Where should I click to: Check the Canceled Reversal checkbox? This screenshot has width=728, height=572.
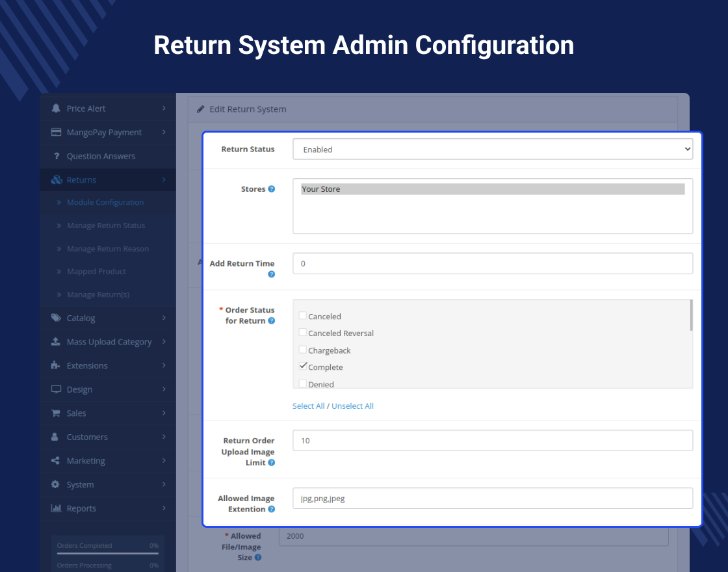[x=303, y=332]
